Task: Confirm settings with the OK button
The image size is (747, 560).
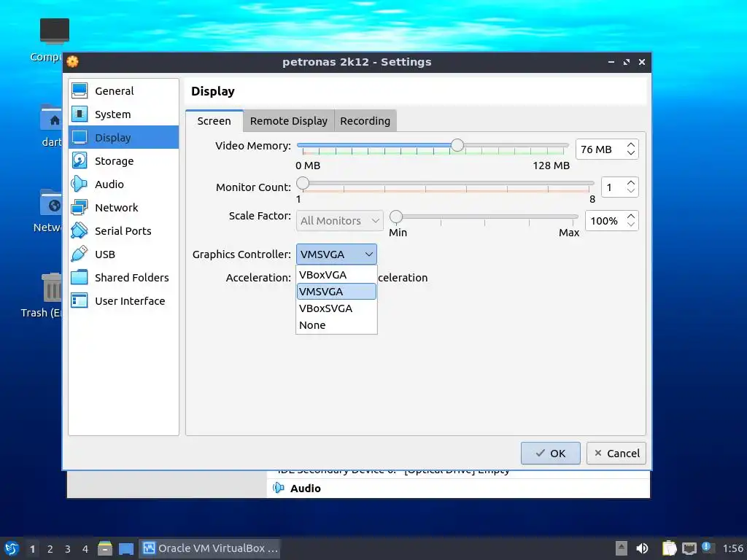Action: pos(550,453)
